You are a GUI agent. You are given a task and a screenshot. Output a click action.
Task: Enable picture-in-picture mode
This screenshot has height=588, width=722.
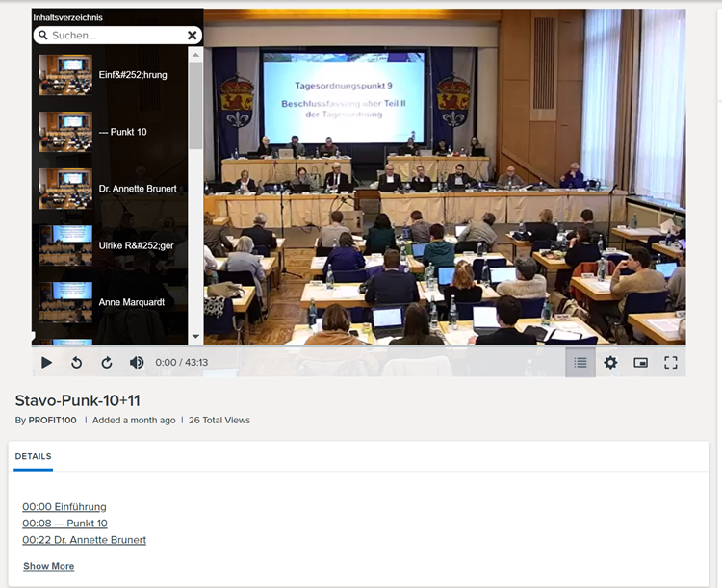coord(641,363)
